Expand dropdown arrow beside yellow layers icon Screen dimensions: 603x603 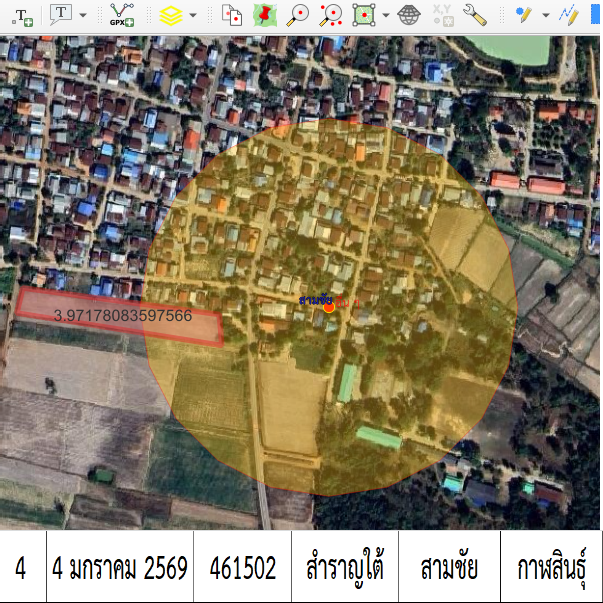click(192, 15)
